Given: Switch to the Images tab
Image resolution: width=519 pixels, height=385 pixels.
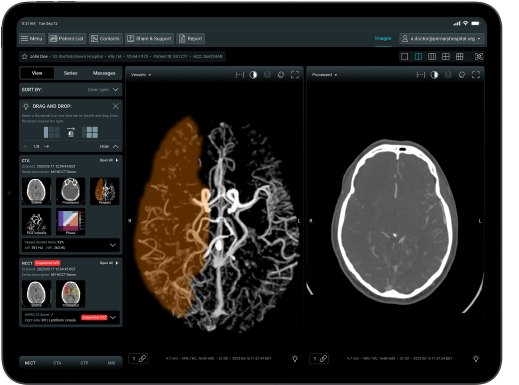Looking at the screenshot, I should 383,38.
